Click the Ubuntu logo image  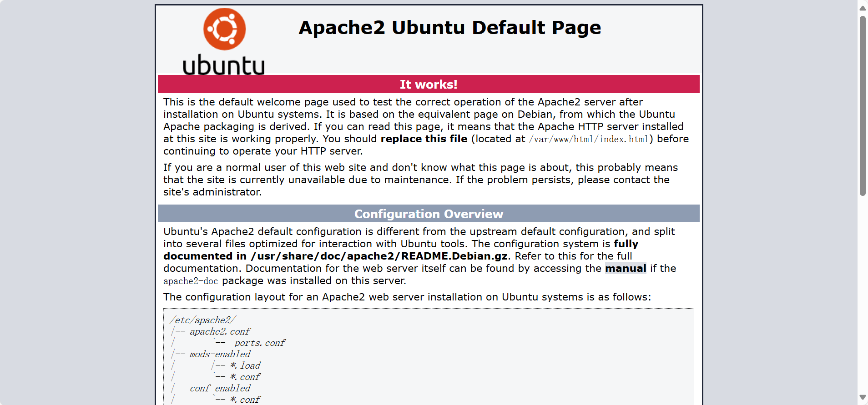click(224, 41)
